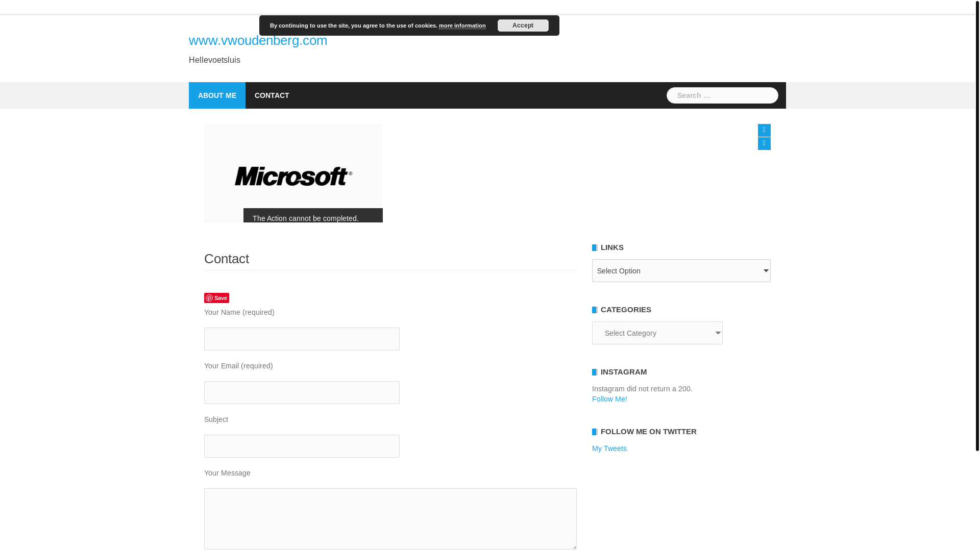Accept the cookie notice
The height and width of the screenshot is (551, 980).
pyautogui.click(x=523, y=26)
